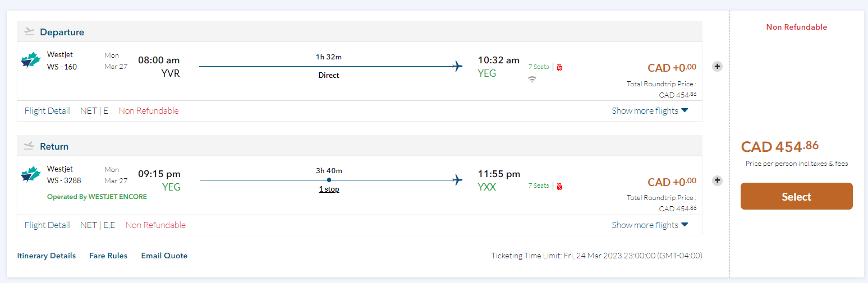868x283 pixels.
Task: Click the landing plane icon in Return header
Action: point(29,146)
